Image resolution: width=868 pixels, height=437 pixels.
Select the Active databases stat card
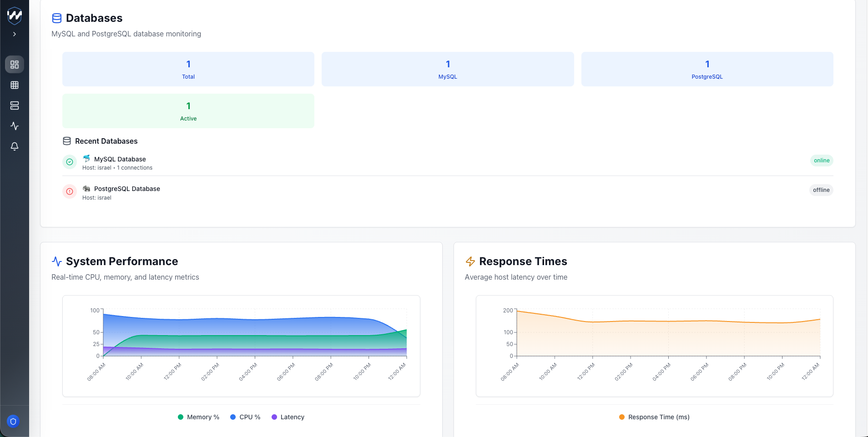point(188,111)
